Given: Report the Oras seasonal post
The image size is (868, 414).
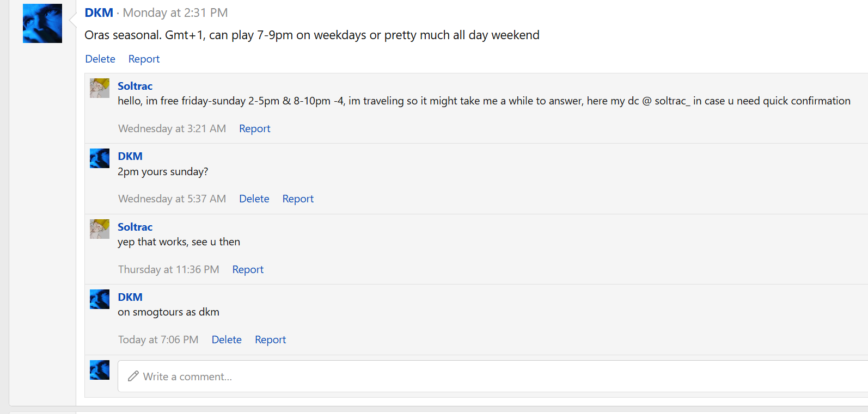Looking at the screenshot, I should coord(144,59).
